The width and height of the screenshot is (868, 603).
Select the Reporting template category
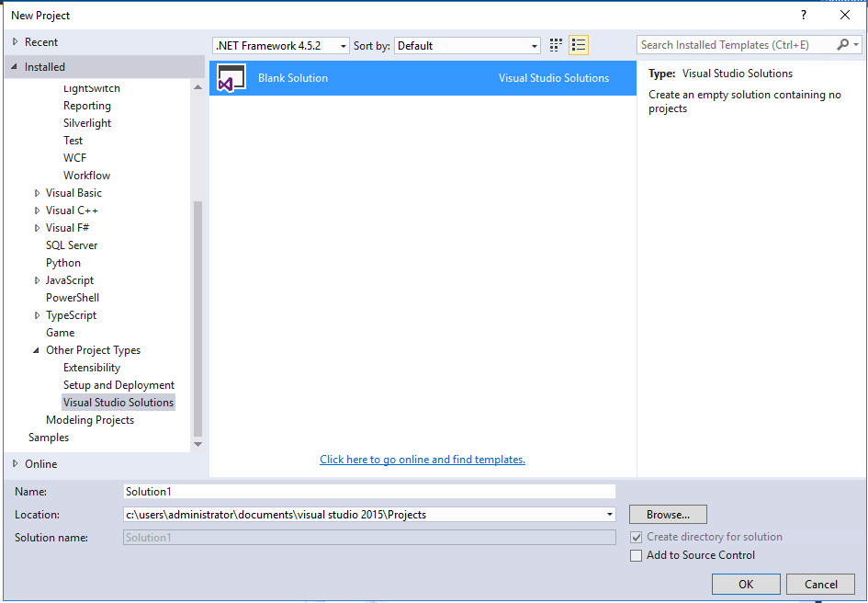tap(87, 106)
